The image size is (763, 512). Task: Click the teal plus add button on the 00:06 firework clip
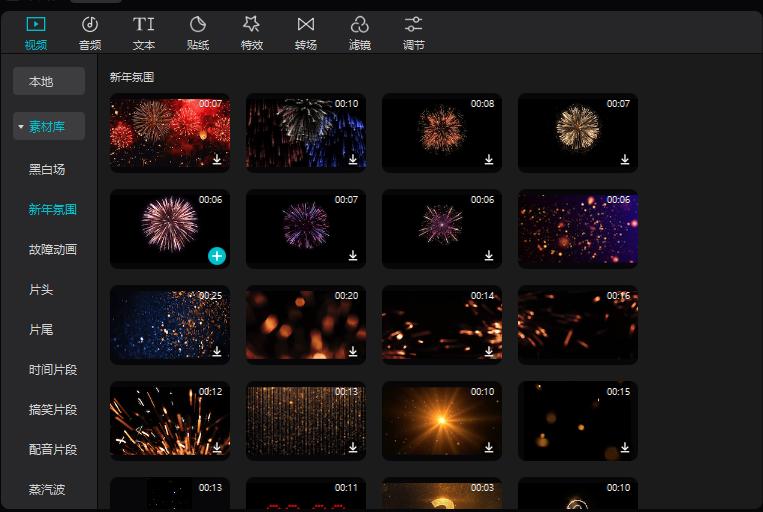(217, 256)
